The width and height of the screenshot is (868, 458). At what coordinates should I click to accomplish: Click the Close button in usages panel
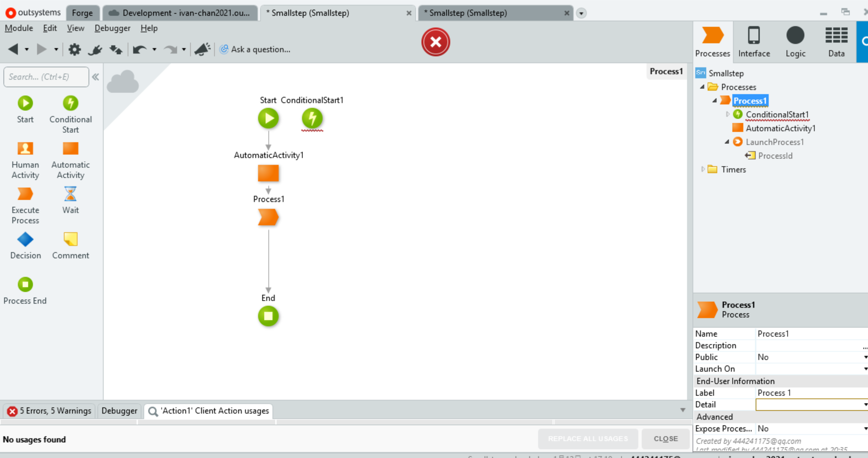coord(666,439)
